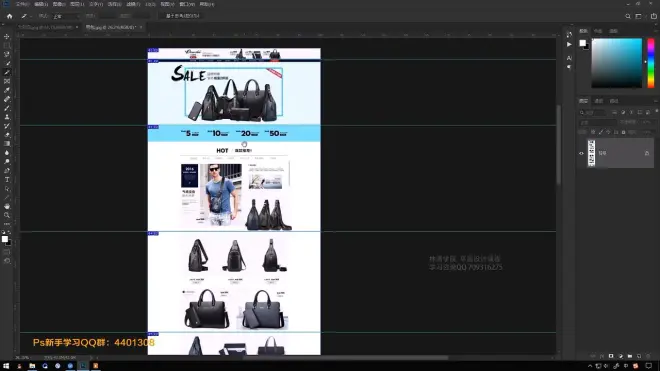Toggle lock image pixels brush icon

pos(601,132)
